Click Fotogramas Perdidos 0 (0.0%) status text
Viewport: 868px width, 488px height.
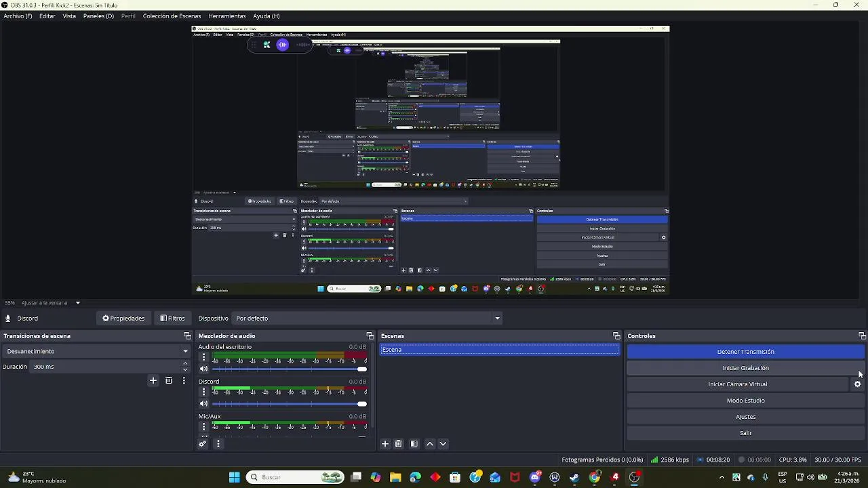602,460
